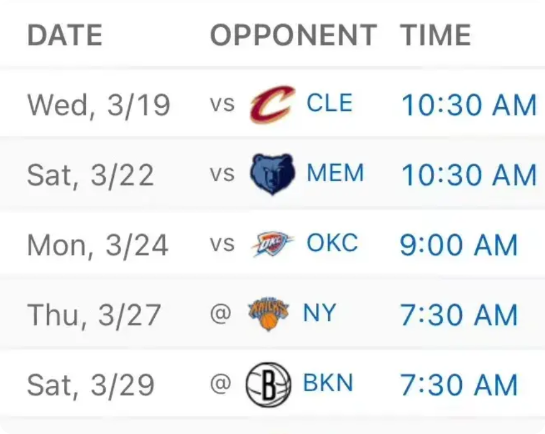Click the Oklahoma City Thunder logo
The image size is (545, 434).
click(x=272, y=244)
